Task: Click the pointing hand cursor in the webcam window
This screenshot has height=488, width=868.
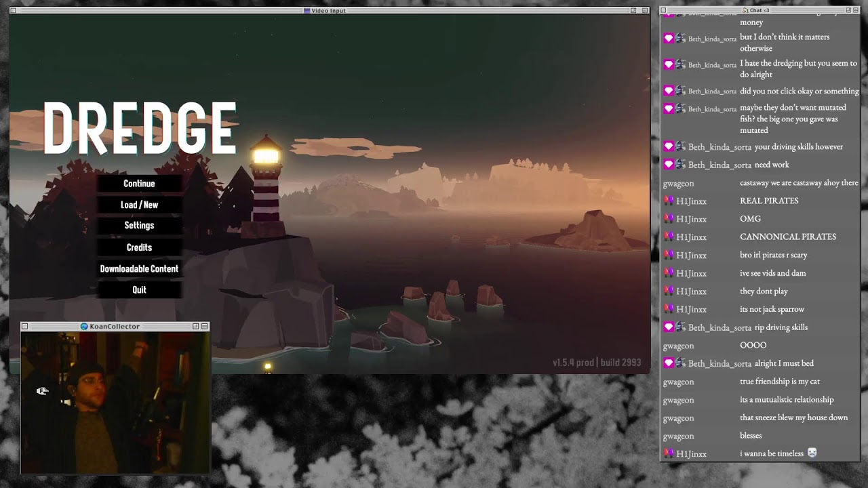Action: (x=42, y=391)
